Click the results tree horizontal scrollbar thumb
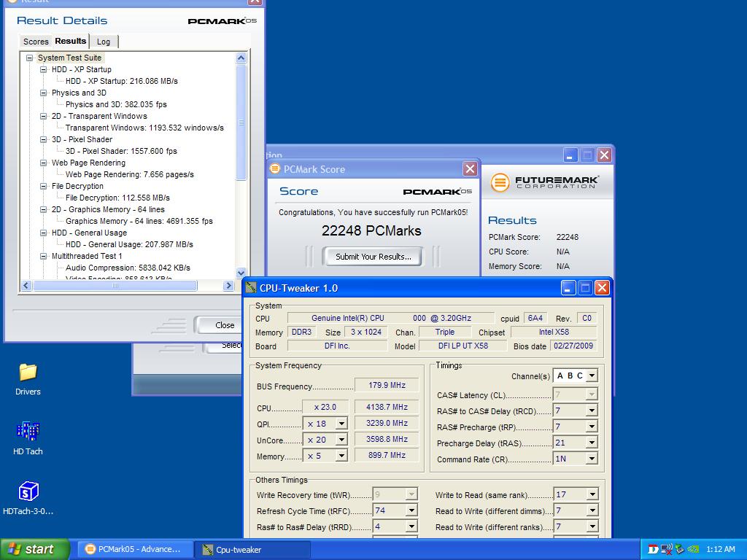 [x=115, y=285]
